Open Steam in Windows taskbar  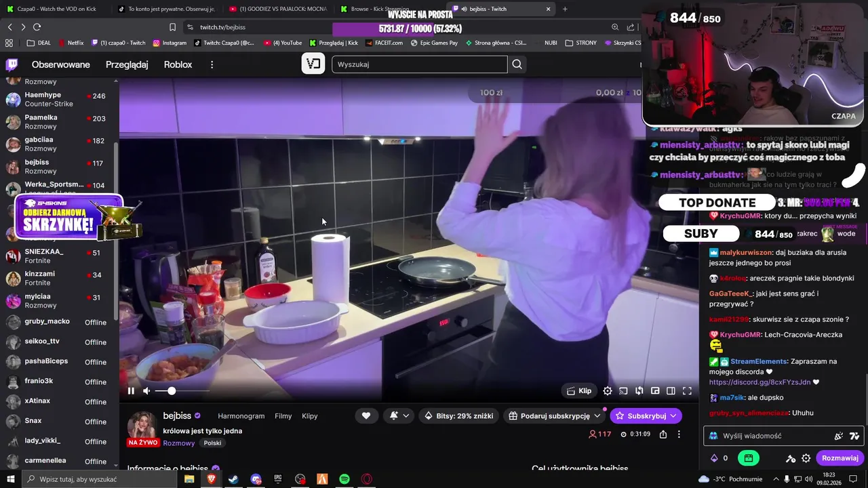click(x=233, y=479)
